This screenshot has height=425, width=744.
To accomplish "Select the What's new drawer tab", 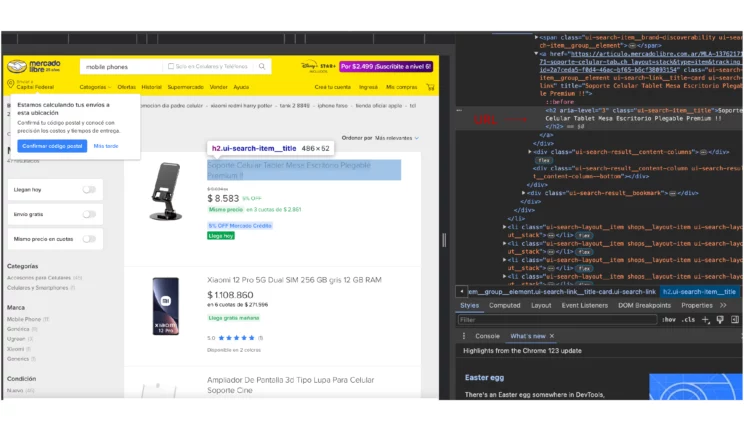I will [x=528, y=336].
